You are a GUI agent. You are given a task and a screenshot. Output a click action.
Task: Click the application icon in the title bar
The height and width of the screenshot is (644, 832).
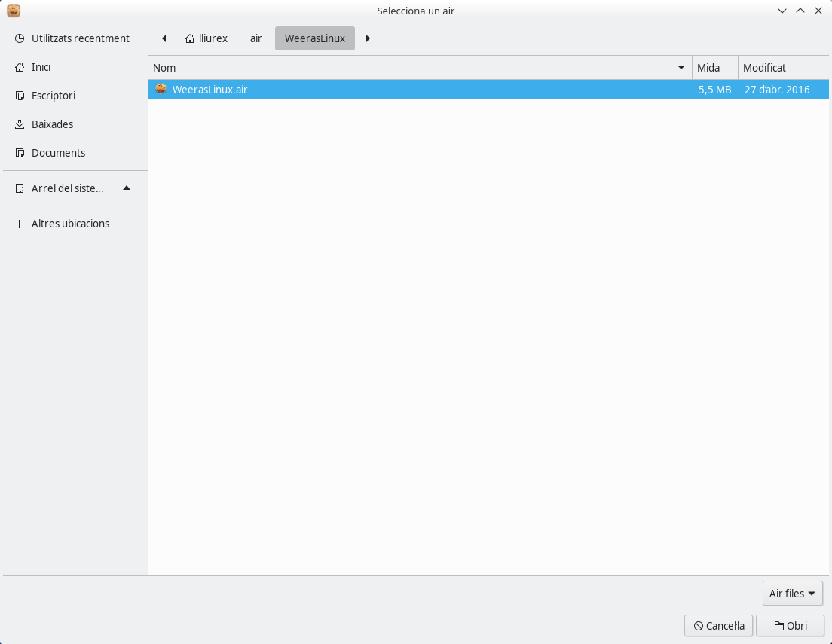[x=14, y=10]
